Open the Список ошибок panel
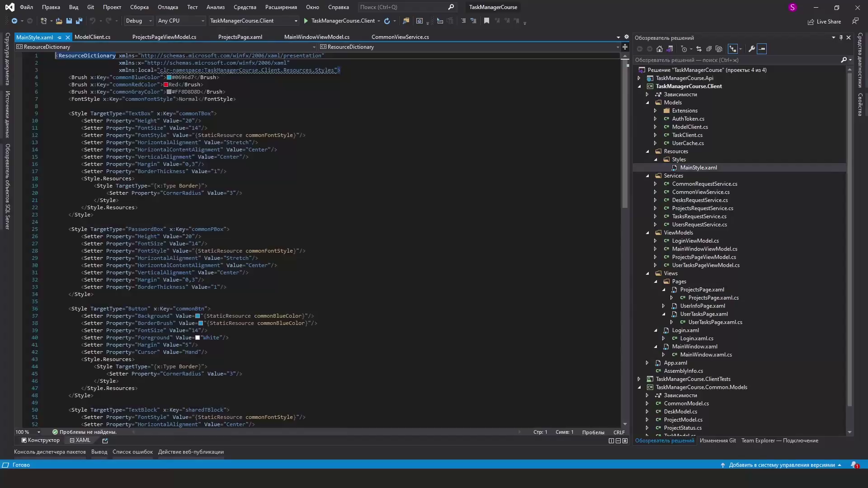Viewport: 868px width, 488px height. click(132, 452)
